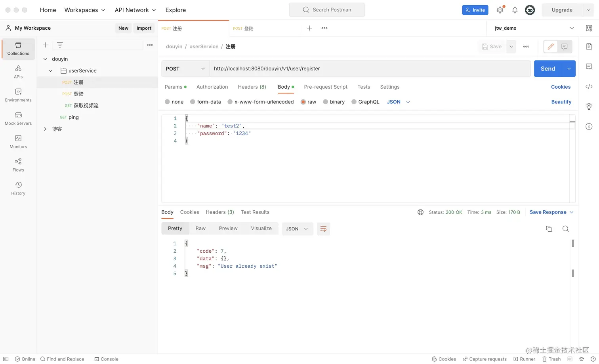The height and width of the screenshot is (364, 599).
Task: Open request info icon
Action: [x=589, y=126]
